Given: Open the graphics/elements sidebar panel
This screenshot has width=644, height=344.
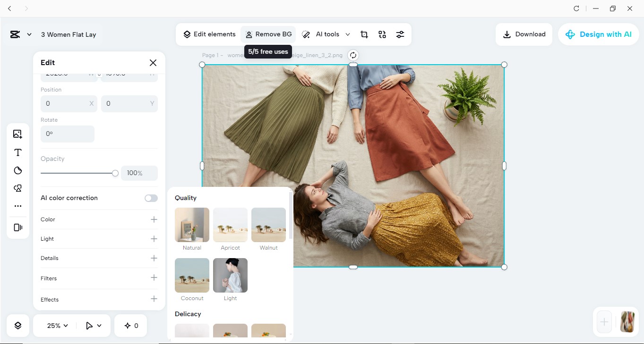Looking at the screenshot, I should [17, 188].
